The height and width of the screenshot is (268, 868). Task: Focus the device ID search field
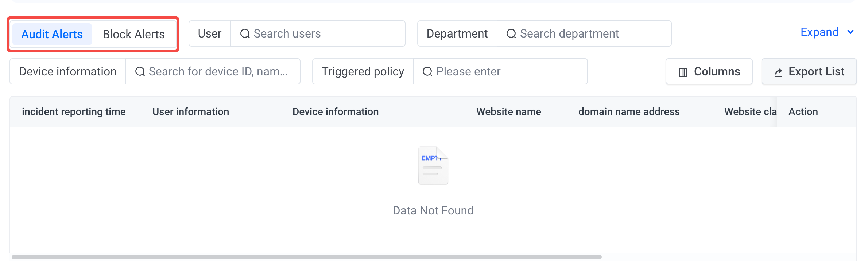point(219,72)
